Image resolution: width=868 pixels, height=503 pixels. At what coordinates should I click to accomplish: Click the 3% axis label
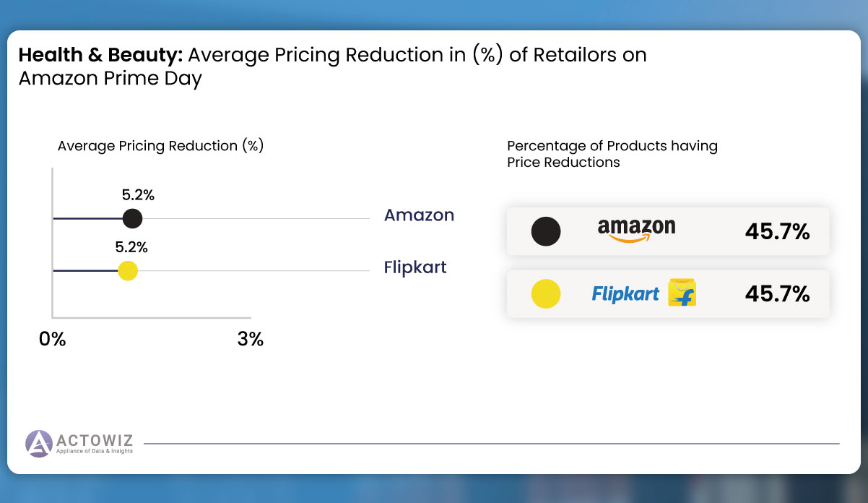point(251,339)
